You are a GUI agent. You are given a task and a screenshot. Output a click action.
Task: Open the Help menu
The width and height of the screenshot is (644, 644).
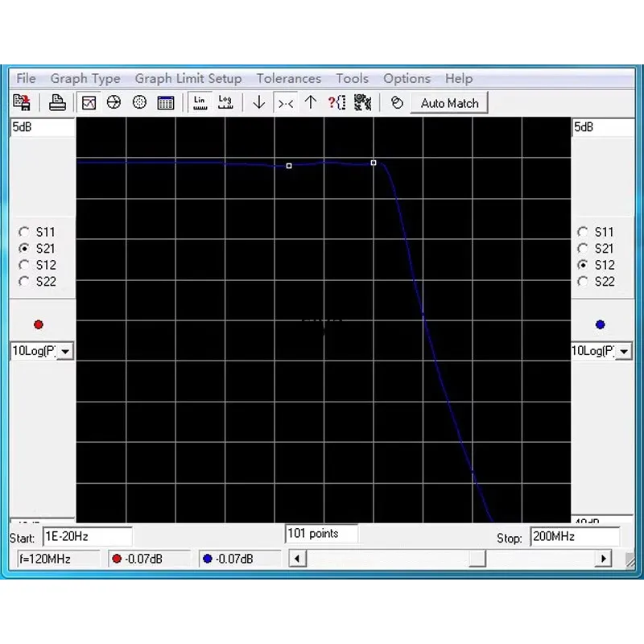pos(459,78)
